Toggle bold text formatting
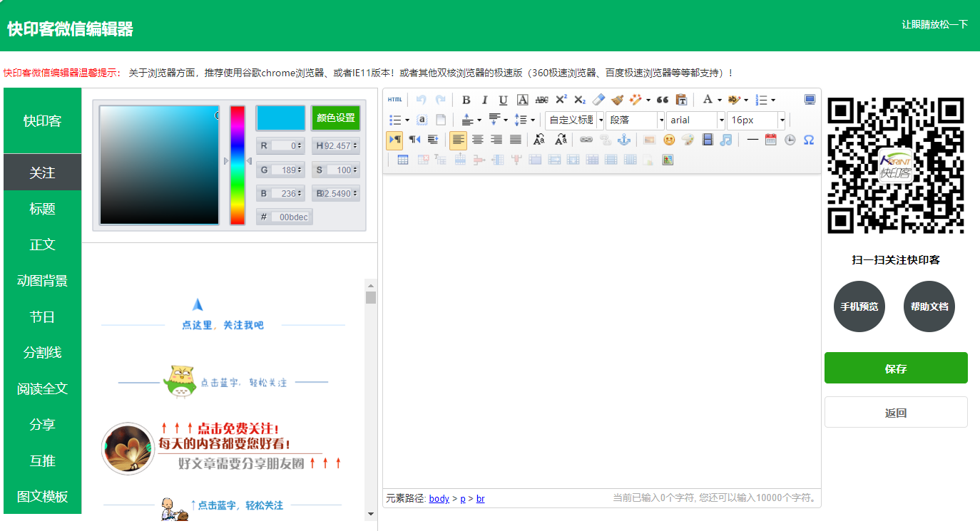This screenshot has width=980, height=531. click(466, 100)
